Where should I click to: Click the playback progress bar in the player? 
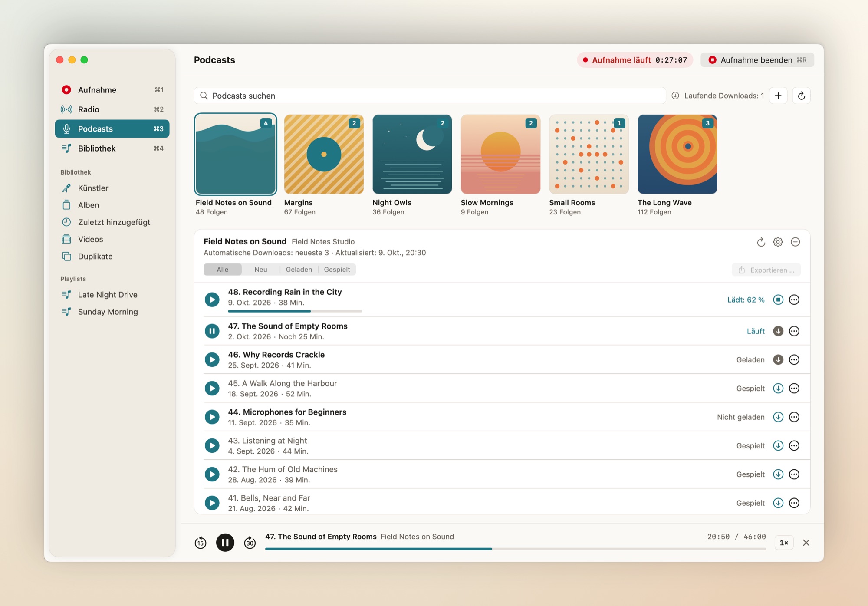516,549
